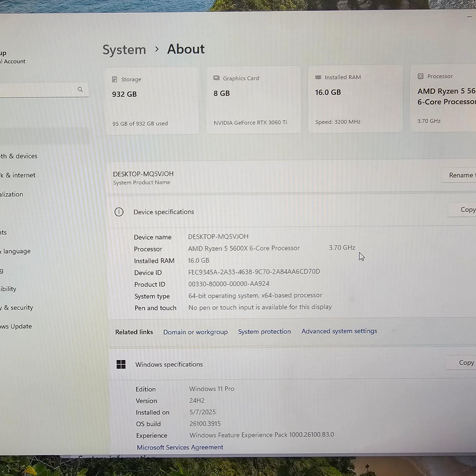Click the NVIDIA GeForce RTX 3060 Ti text
The height and width of the screenshot is (476, 476).
[250, 122]
